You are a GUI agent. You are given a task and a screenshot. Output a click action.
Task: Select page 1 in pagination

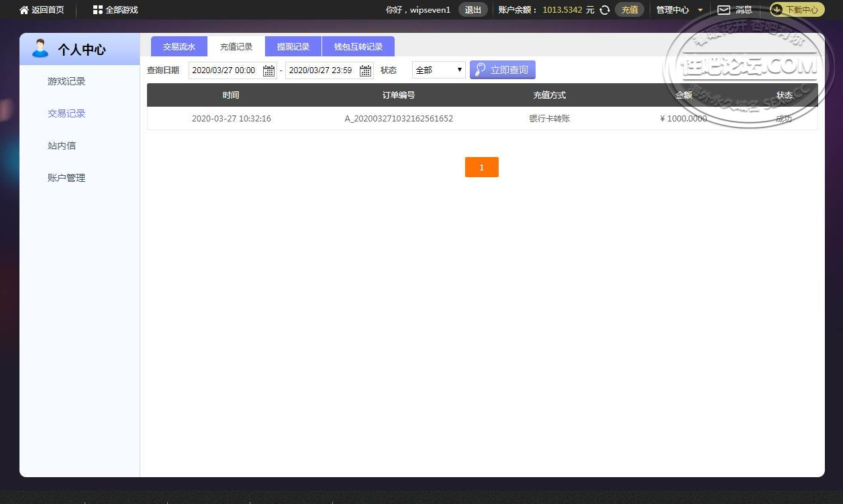[482, 167]
